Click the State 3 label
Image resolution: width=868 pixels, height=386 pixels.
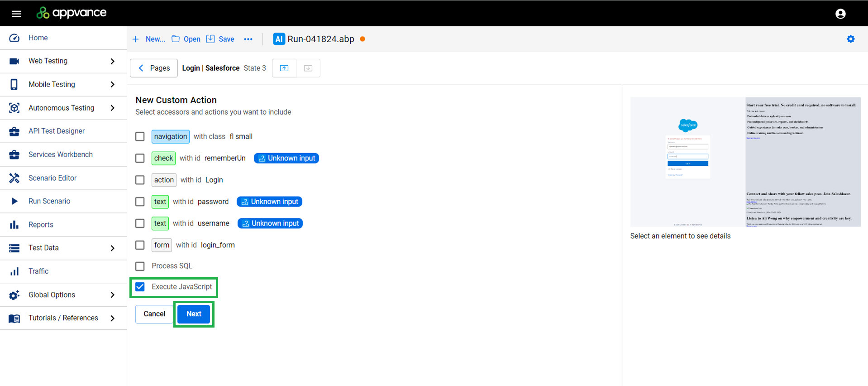point(255,68)
